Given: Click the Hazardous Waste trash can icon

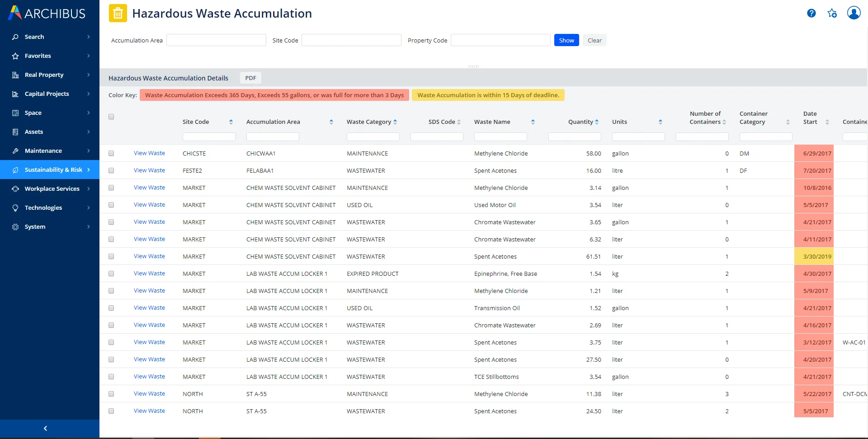Looking at the screenshot, I should pyautogui.click(x=118, y=14).
